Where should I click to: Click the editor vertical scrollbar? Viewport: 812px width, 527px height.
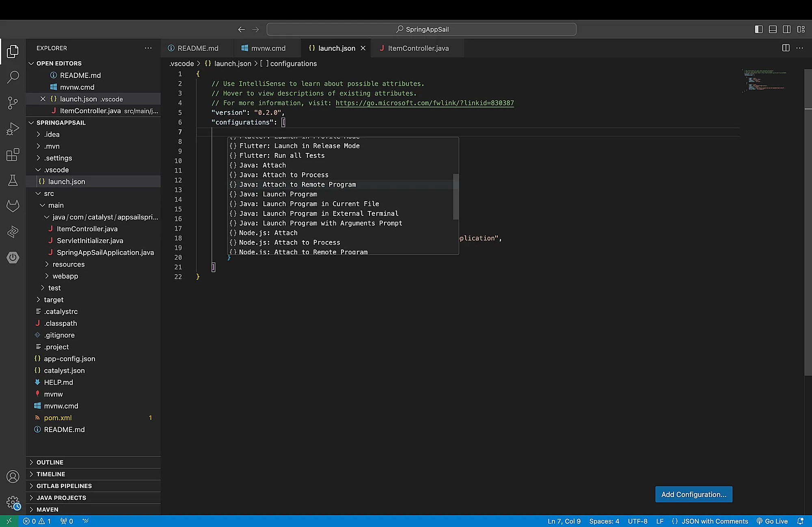coord(808,222)
